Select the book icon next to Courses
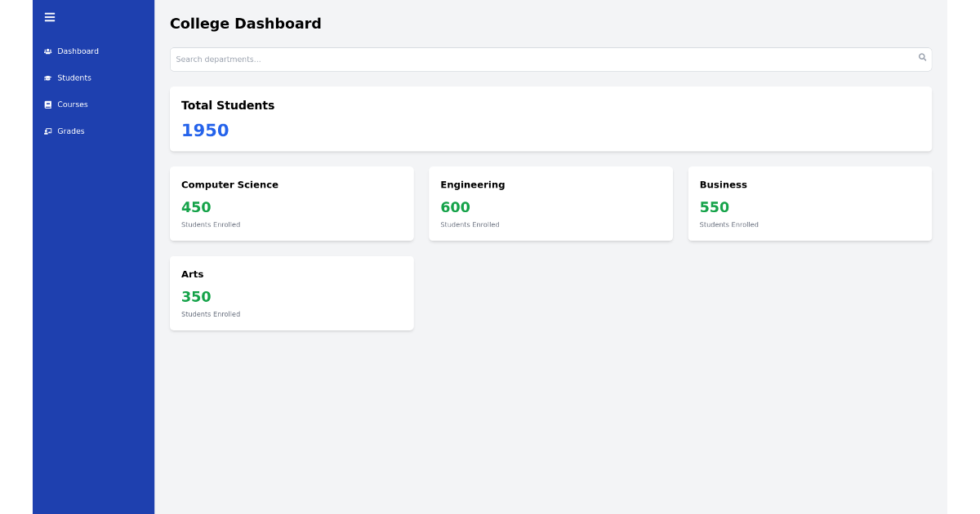 (48, 104)
